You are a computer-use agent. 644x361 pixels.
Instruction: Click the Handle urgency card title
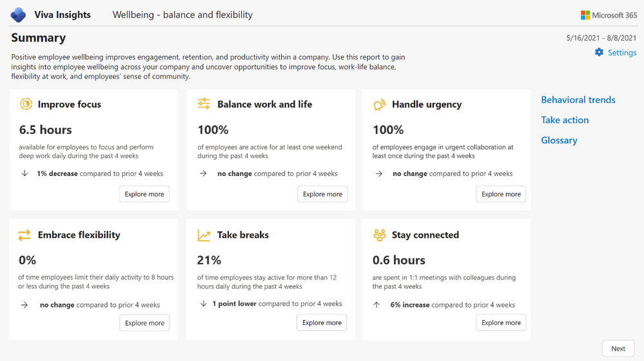tap(427, 104)
